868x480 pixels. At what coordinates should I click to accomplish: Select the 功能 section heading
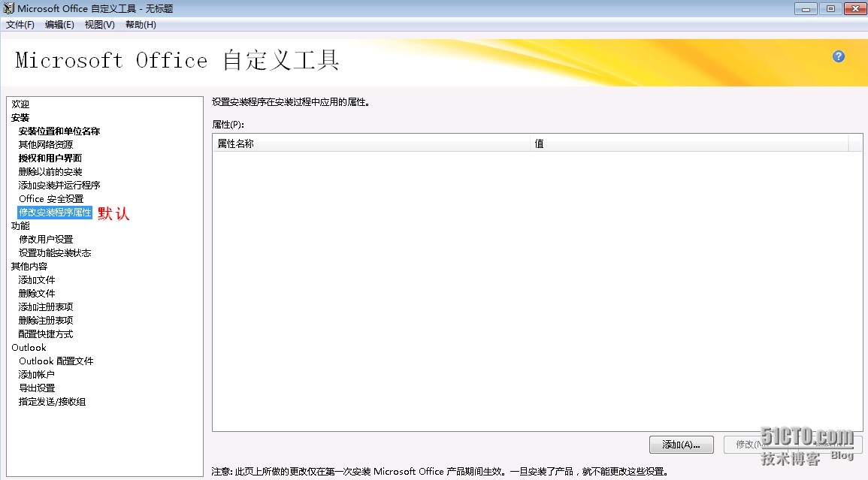pyautogui.click(x=20, y=226)
